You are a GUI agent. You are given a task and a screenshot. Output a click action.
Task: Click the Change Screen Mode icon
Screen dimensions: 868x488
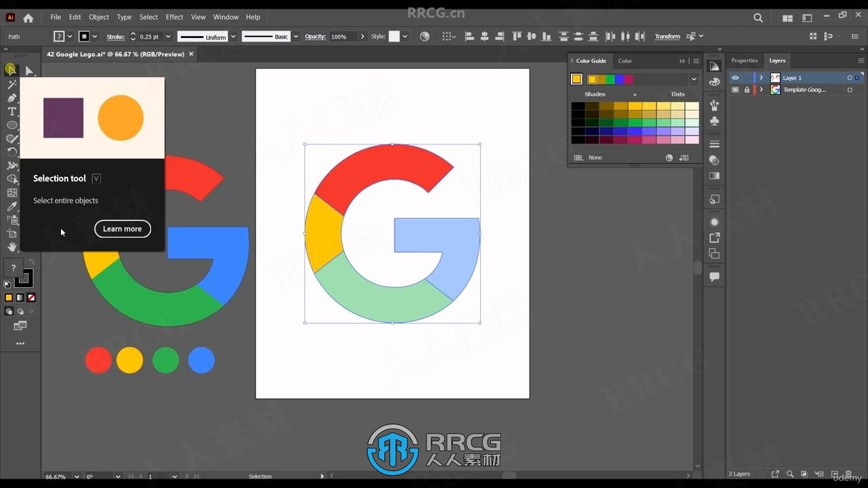(20, 326)
